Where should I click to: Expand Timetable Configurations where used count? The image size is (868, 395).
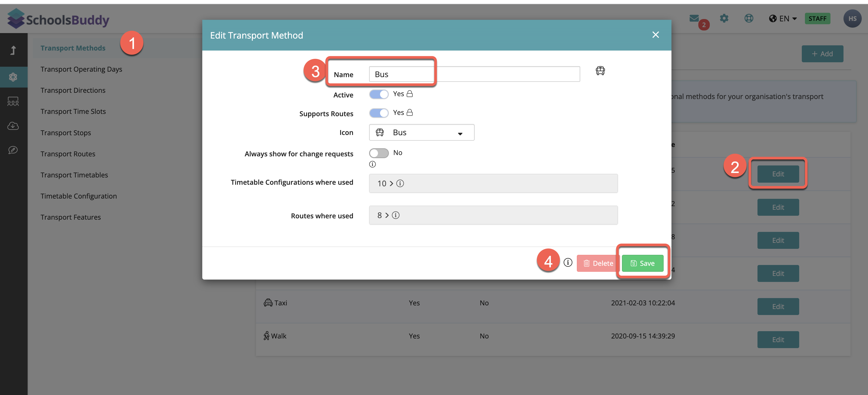385,183
